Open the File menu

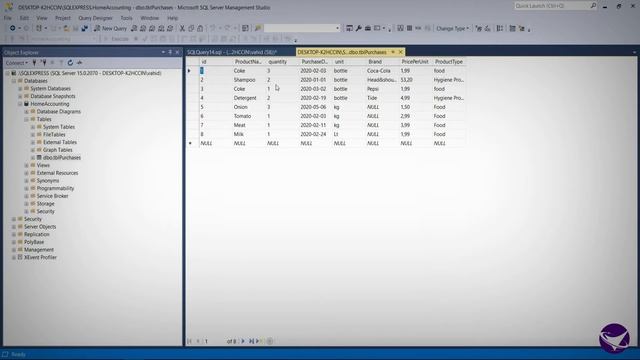pyautogui.click(x=8, y=18)
